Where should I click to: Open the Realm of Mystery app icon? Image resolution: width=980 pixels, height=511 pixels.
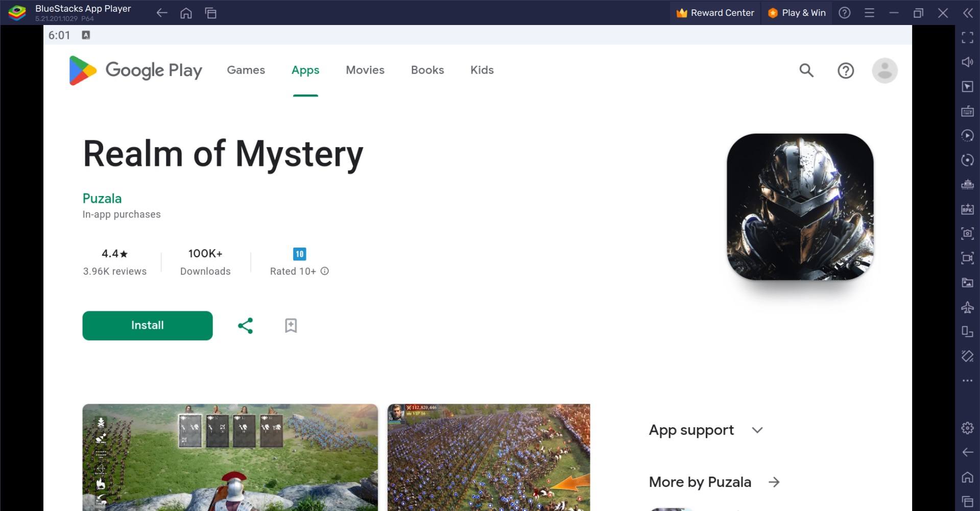(x=800, y=207)
